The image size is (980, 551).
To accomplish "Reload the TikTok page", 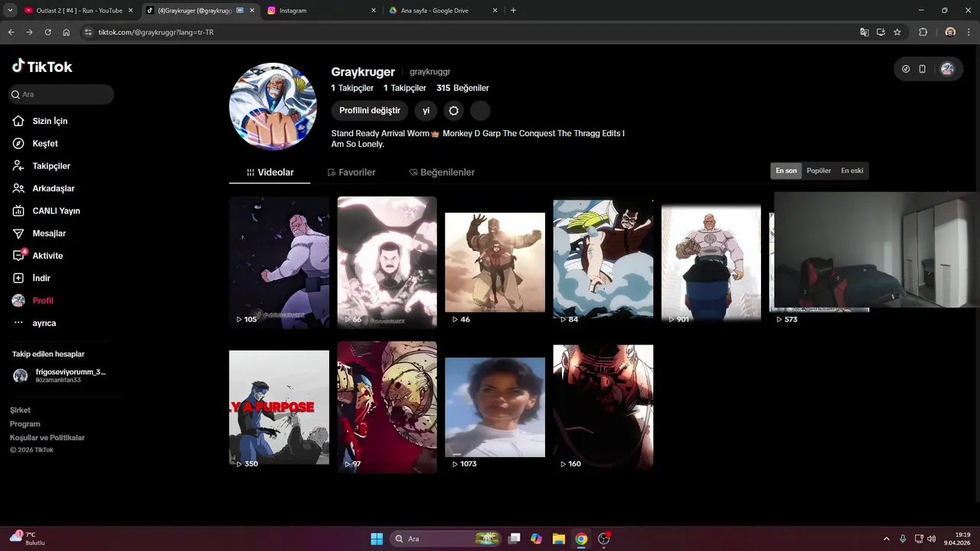I will tap(47, 32).
